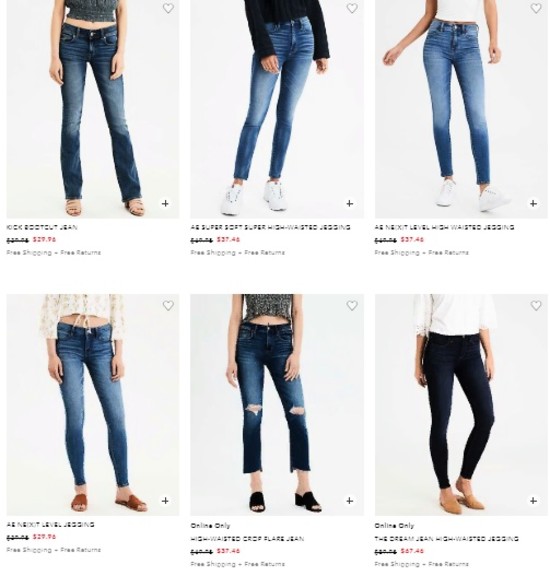The image size is (550, 576).
Task: Heart the High-Waisted Crop Flare Jean
Action: coord(352,305)
